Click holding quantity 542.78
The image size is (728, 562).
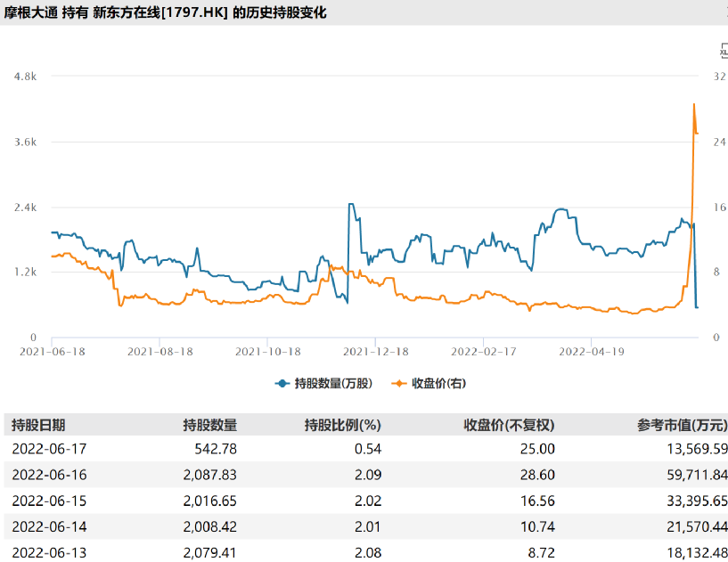click(x=216, y=449)
